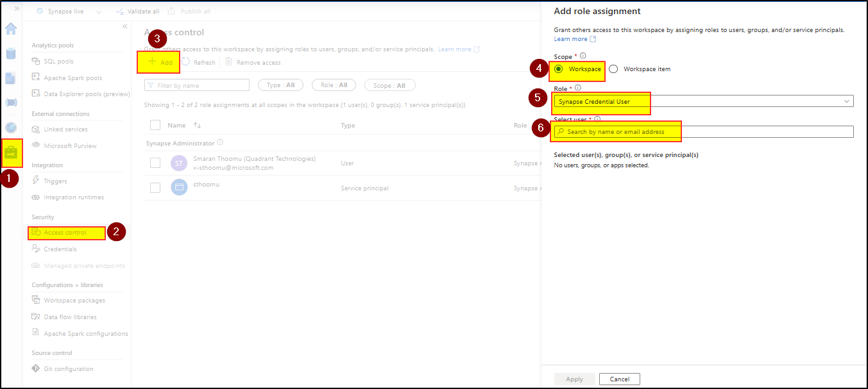The image size is (868, 389).
Task: Show info tooltip for Select user
Action: click(x=597, y=119)
